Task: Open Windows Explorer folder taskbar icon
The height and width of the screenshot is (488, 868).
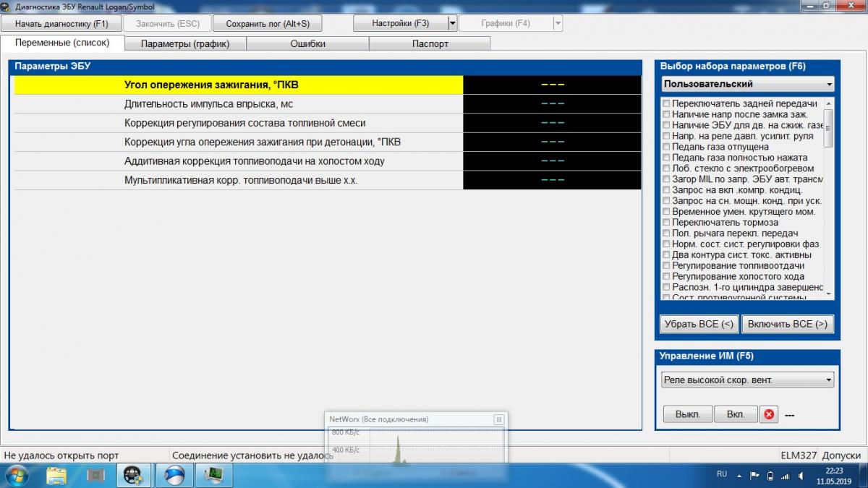Action: point(56,475)
